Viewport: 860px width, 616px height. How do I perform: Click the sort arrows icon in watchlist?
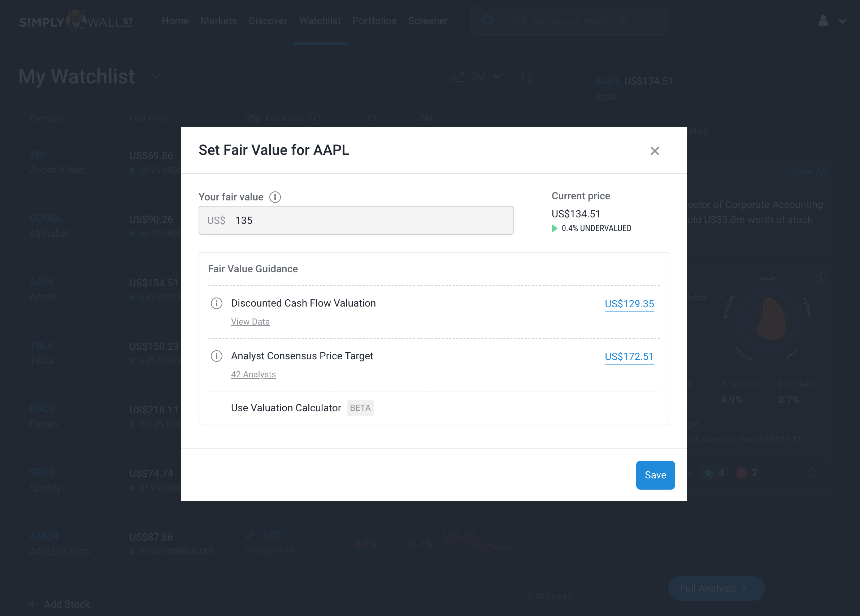[x=526, y=77]
